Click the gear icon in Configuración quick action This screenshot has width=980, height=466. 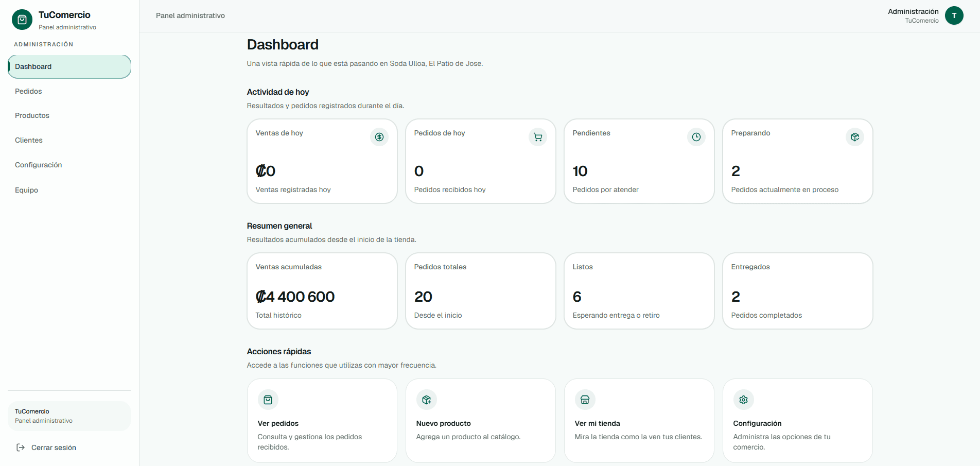coord(744,400)
